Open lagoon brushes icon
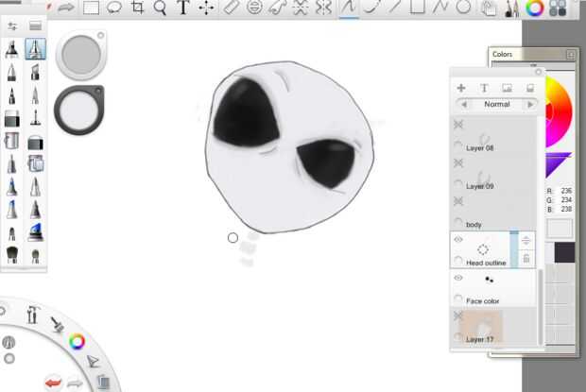586x392 pixels. 57,324
